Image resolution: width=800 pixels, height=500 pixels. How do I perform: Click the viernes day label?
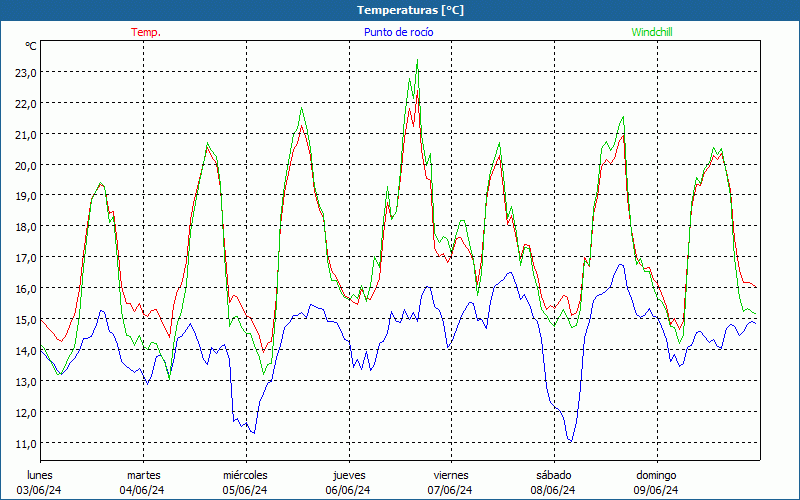(451, 475)
